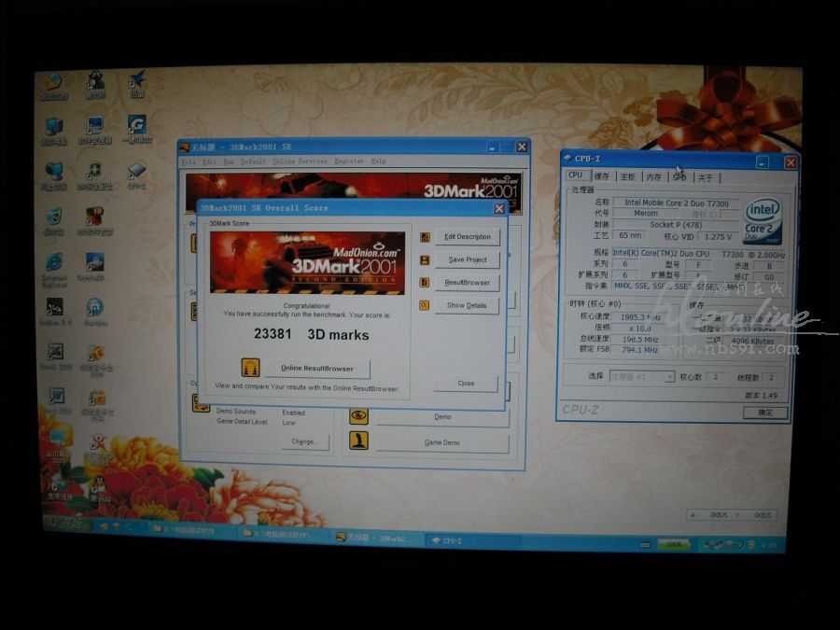Open the File menu in 3DMark2001 SE
The image size is (840, 630).
point(189,161)
